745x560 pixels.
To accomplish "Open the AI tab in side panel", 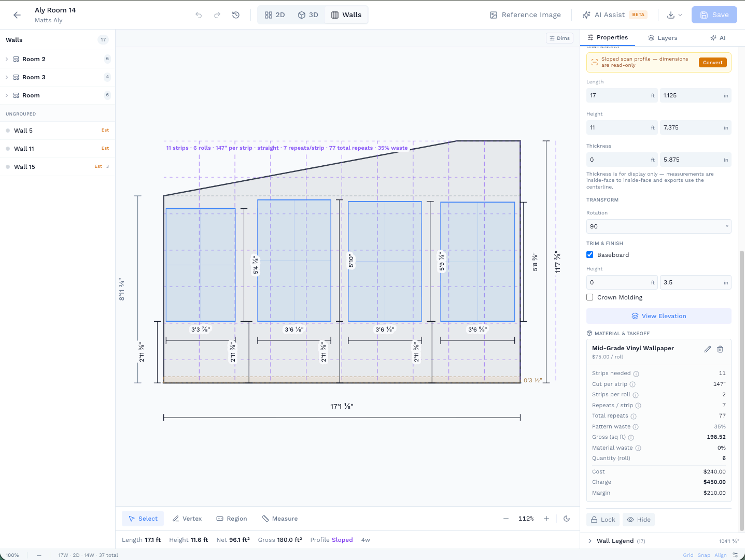I will pos(718,38).
